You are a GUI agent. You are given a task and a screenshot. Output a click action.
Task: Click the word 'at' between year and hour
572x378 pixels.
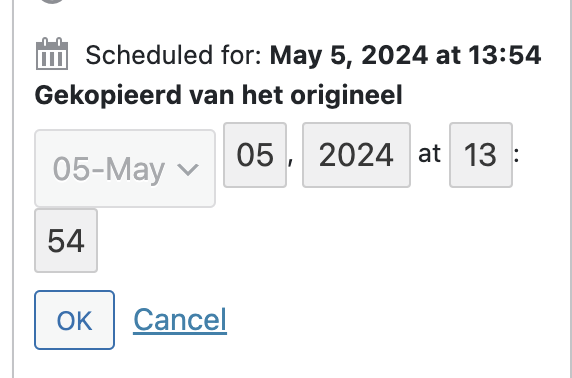[429, 154]
